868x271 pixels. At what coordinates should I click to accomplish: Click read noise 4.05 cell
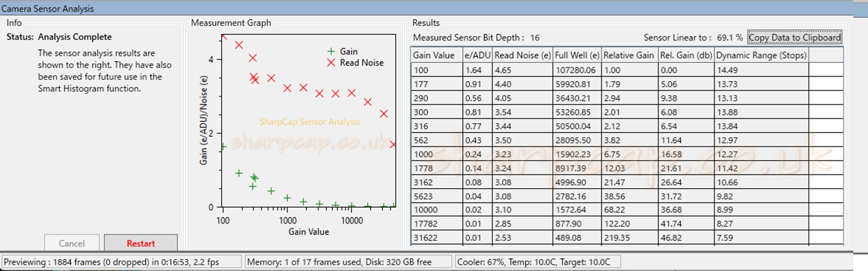coord(522,98)
